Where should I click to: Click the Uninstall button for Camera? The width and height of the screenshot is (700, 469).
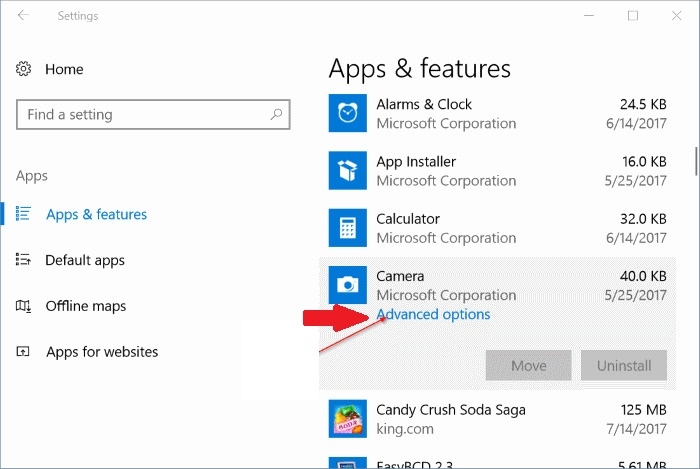coord(624,365)
